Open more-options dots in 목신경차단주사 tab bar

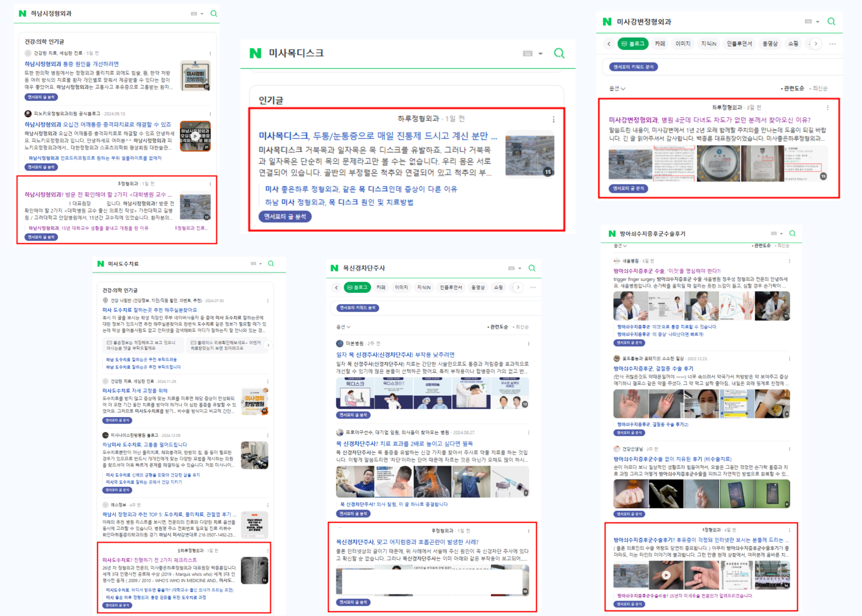533,288
